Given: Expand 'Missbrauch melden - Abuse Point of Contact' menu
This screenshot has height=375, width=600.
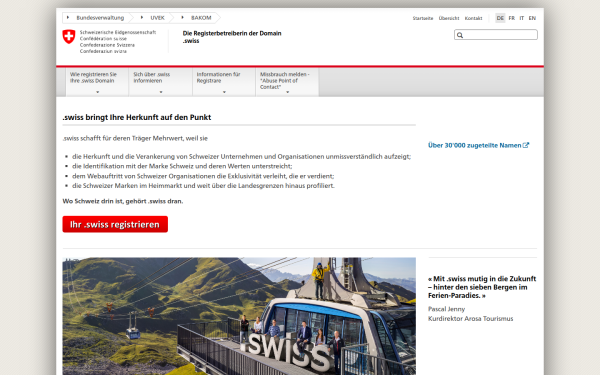Looking at the screenshot, I should (287, 82).
